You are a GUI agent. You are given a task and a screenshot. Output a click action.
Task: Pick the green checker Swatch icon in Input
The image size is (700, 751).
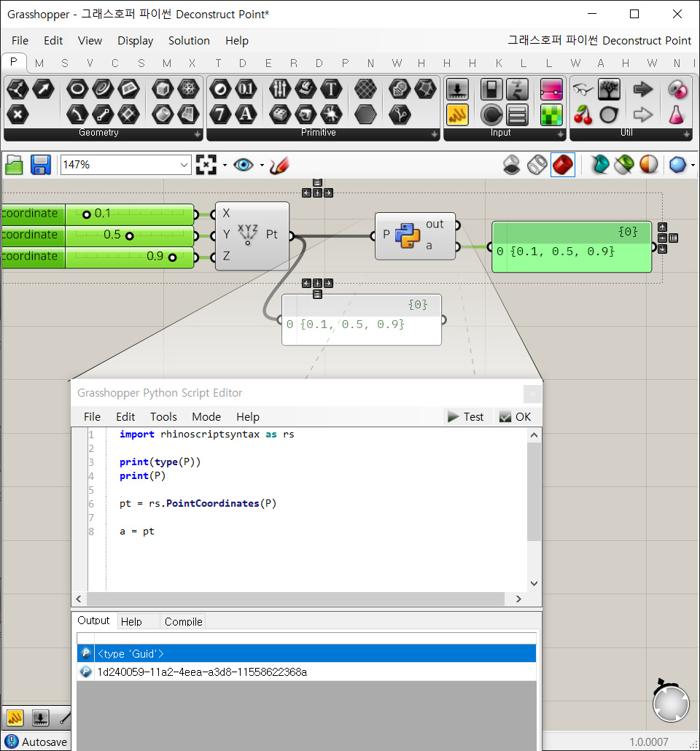[551, 115]
